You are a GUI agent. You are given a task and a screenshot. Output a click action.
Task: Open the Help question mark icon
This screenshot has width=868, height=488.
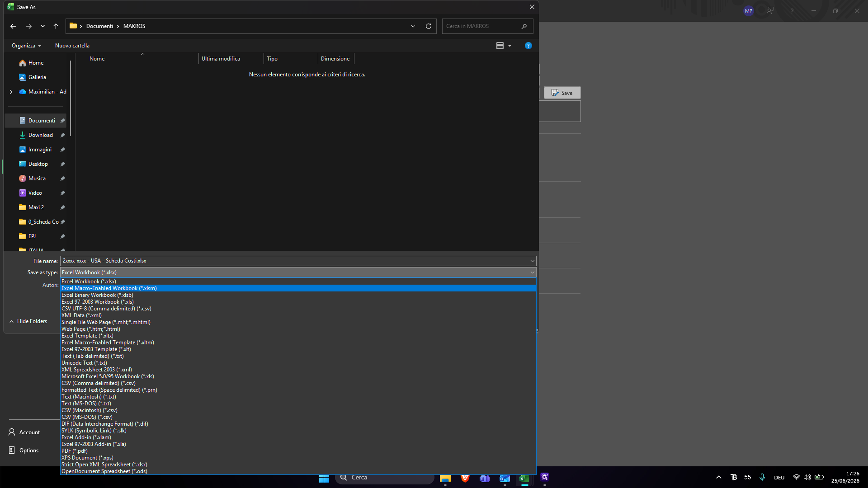click(528, 46)
